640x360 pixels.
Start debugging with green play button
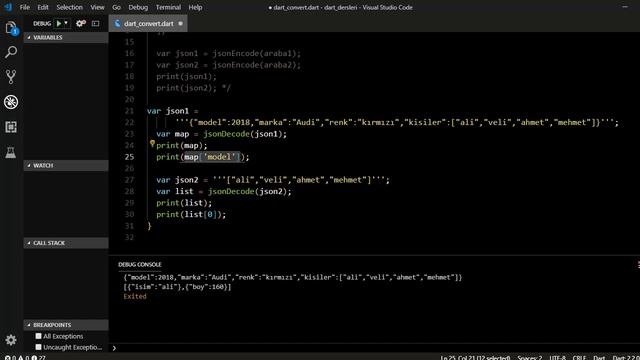coord(59,24)
